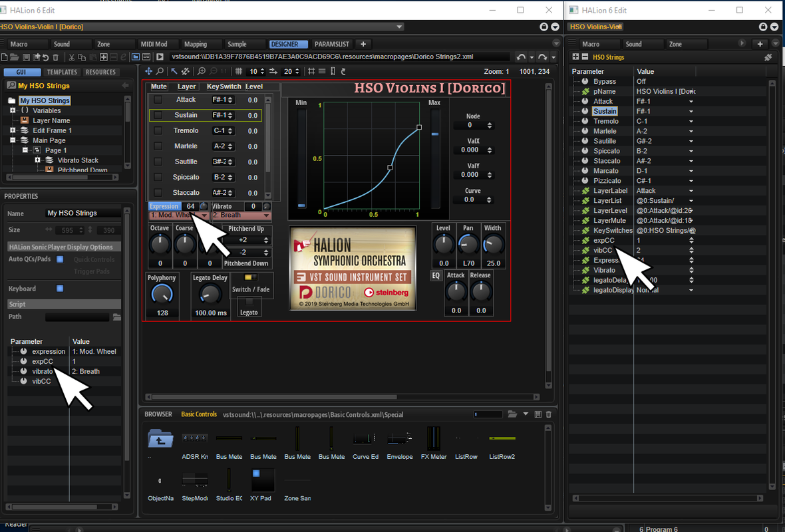
Task: Increase the Node stepper value
Action: coord(490,123)
